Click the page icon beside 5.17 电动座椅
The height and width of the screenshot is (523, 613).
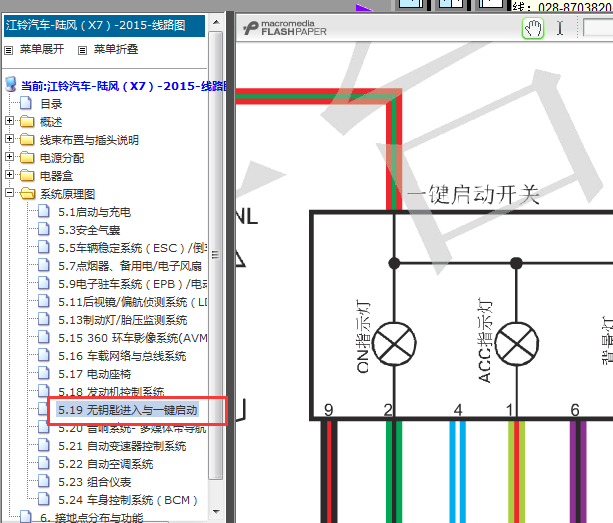(44, 373)
